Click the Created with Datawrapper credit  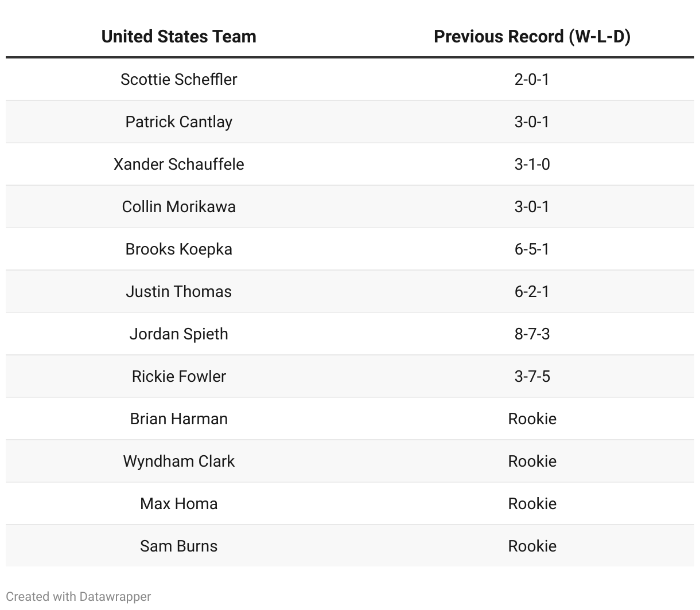click(x=79, y=596)
